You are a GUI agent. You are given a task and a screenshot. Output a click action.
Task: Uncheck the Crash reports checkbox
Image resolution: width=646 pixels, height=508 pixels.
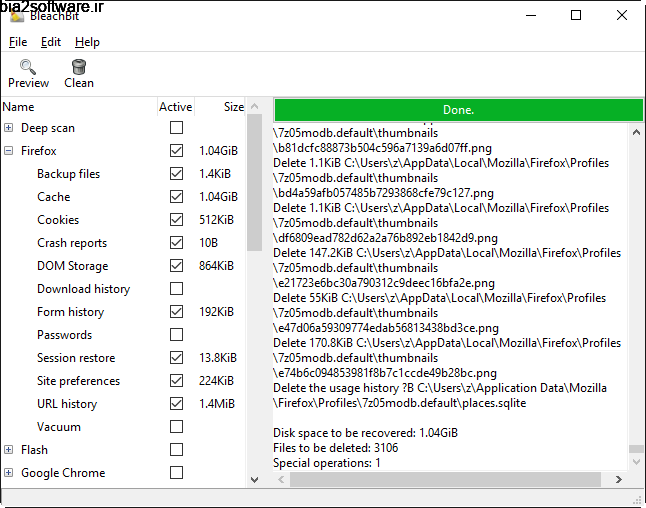tap(176, 243)
